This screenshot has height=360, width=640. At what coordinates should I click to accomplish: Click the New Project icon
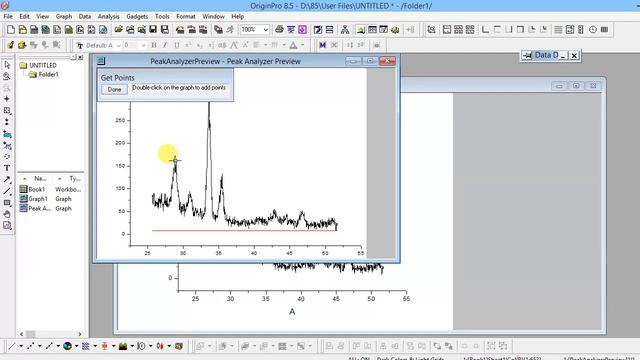(x=11, y=29)
